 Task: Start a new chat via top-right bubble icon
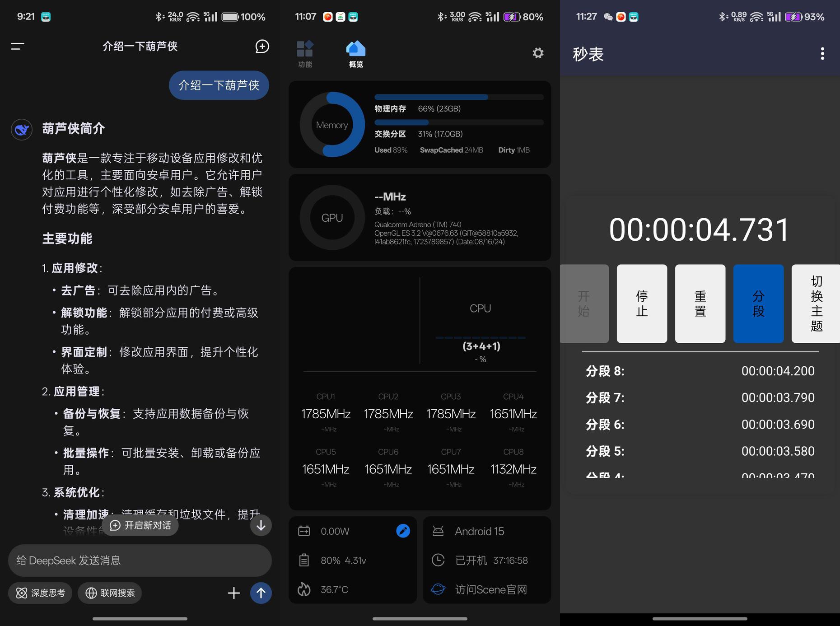[262, 46]
